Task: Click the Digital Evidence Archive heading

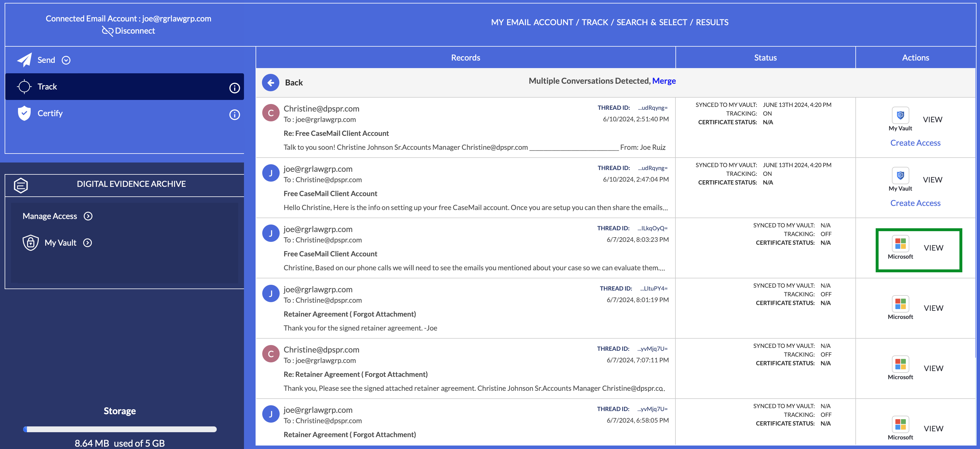Action: pos(131,184)
